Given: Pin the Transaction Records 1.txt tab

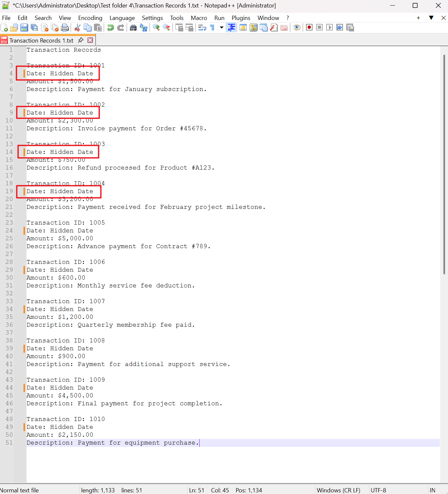Looking at the screenshot, I should coord(81,40).
